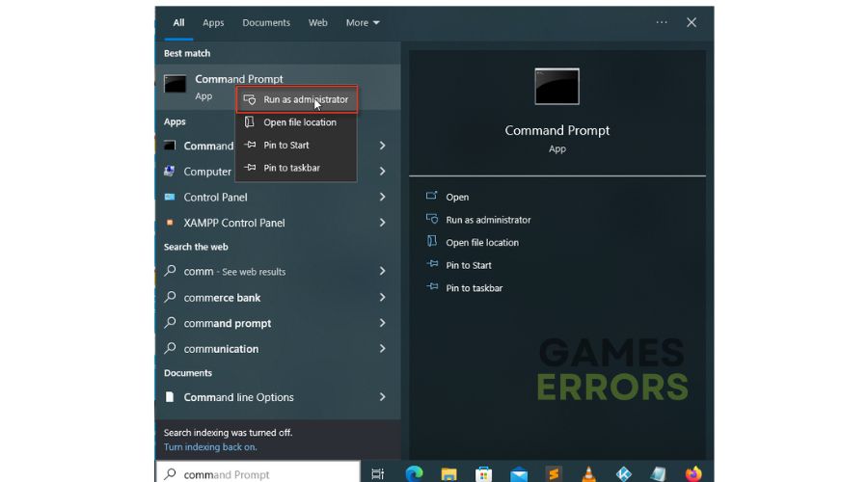Close the search panel with X
868x482 pixels.
tap(692, 22)
